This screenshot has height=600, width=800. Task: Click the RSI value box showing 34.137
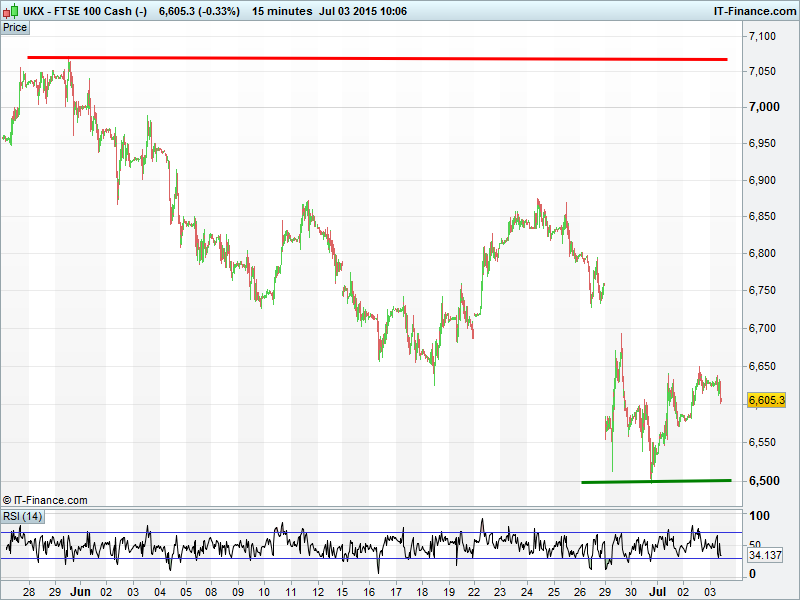point(765,555)
